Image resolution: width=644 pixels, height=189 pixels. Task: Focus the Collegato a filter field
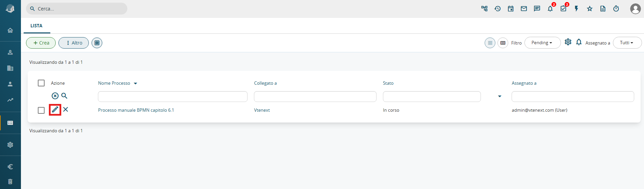click(x=315, y=97)
